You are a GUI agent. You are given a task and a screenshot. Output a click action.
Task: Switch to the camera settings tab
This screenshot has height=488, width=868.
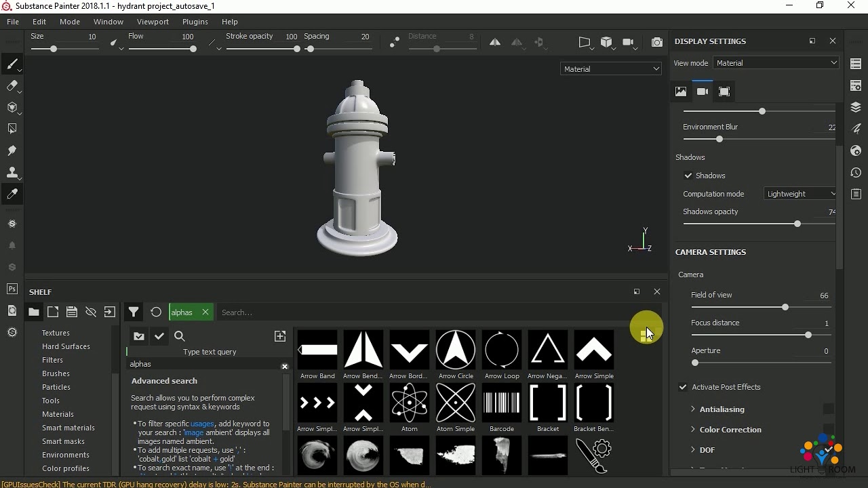click(x=703, y=91)
